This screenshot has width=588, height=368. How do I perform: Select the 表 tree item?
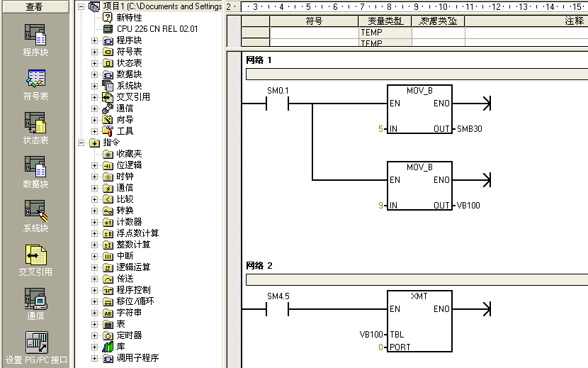click(x=120, y=324)
